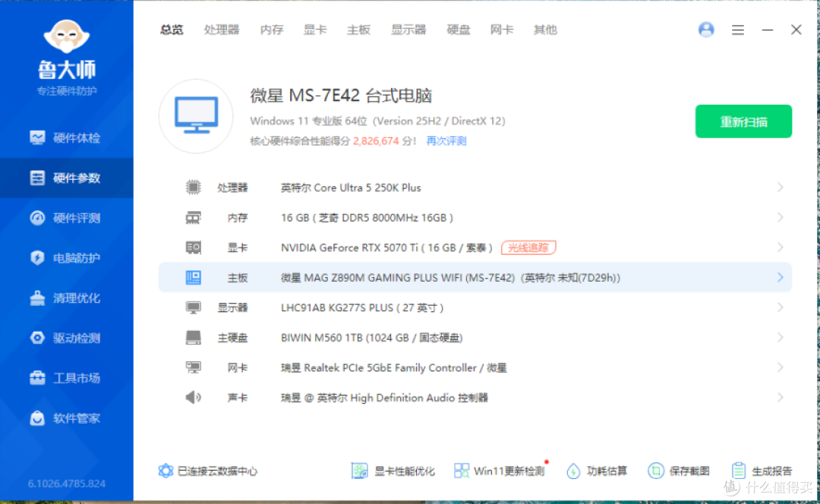This screenshot has width=820, height=504.
Task: Click BIWIN M560 1TB text
Action: (x=372, y=338)
